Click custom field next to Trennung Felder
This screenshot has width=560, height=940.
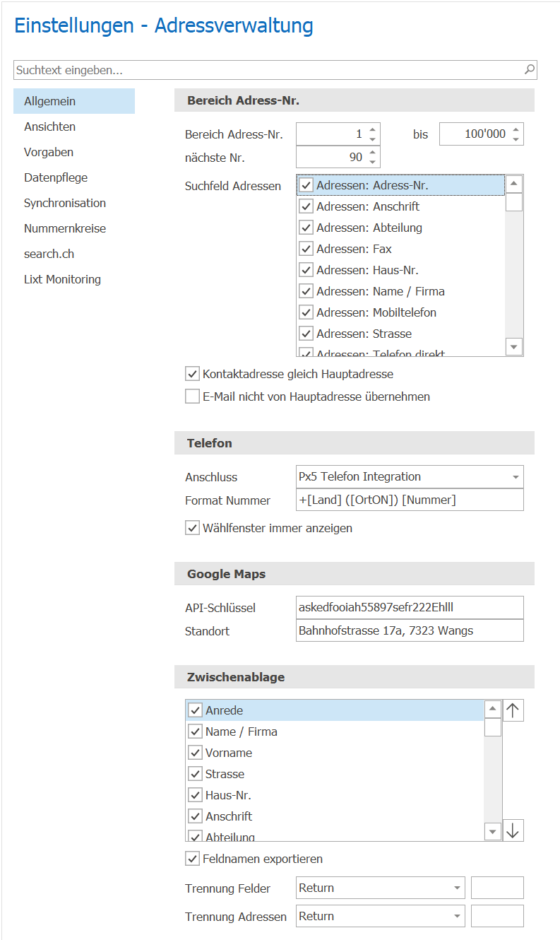click(x=497, y=888)
